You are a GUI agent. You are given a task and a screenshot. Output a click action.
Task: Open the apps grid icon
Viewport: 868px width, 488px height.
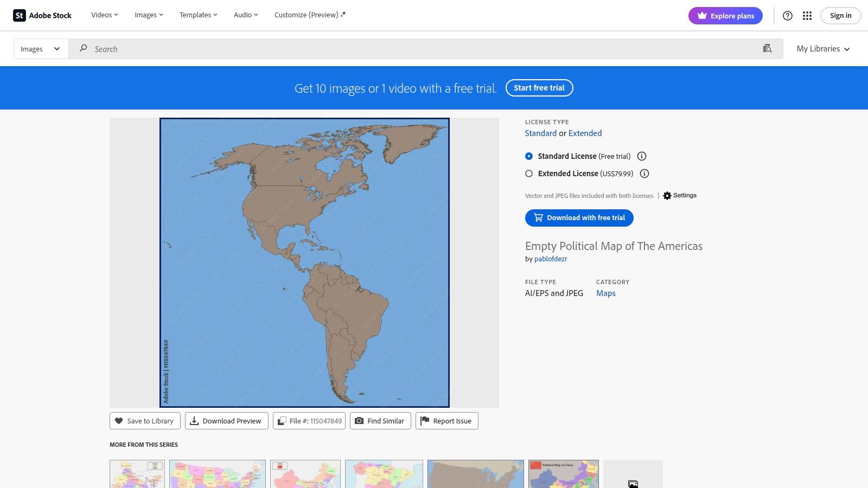pos(807,16)
